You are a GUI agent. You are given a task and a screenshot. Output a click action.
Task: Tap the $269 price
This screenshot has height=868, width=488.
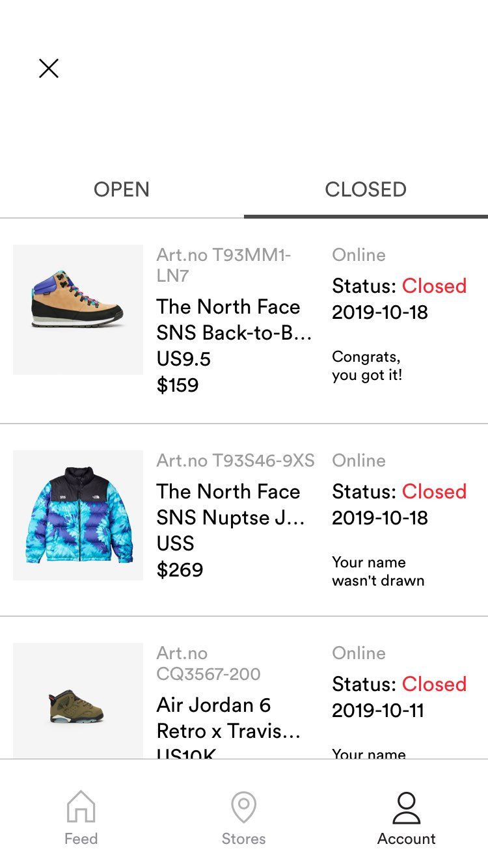(x=180, y=570)
